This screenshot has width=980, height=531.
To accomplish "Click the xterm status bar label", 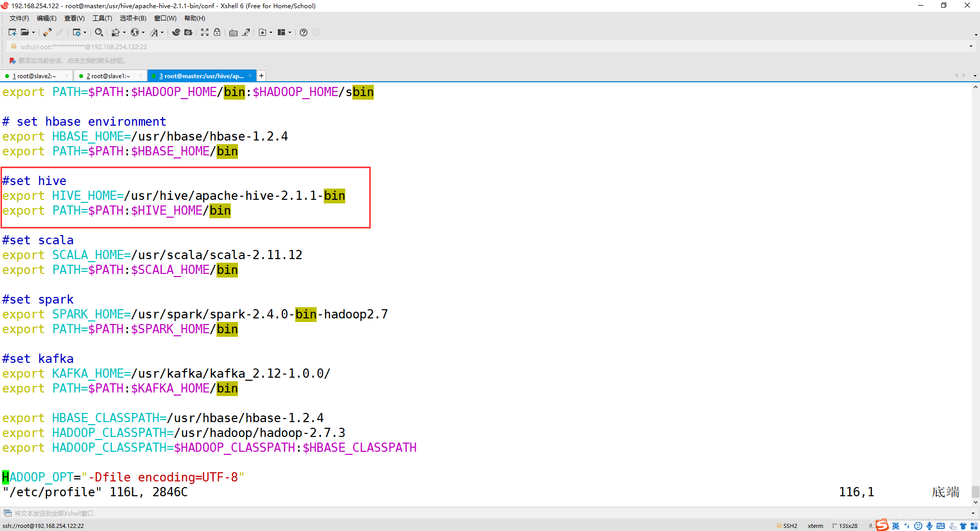I will pos(816,525).
